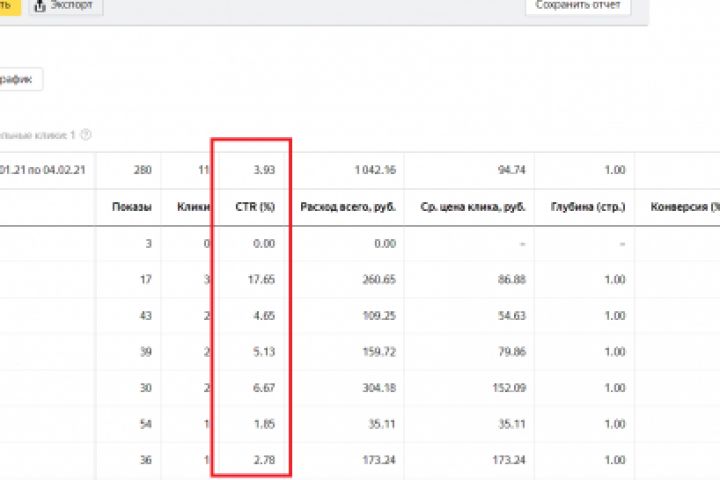Select CTR cell 2.78
The width and height of the screenshot is (720, 480).
click(264, 460)
